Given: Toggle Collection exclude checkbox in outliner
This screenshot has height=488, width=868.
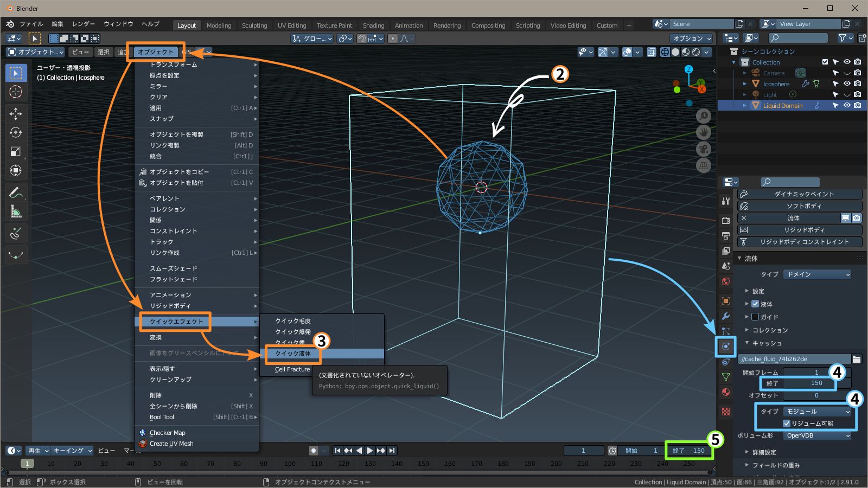Looking at the screenshot, I should tap(825, 62).
